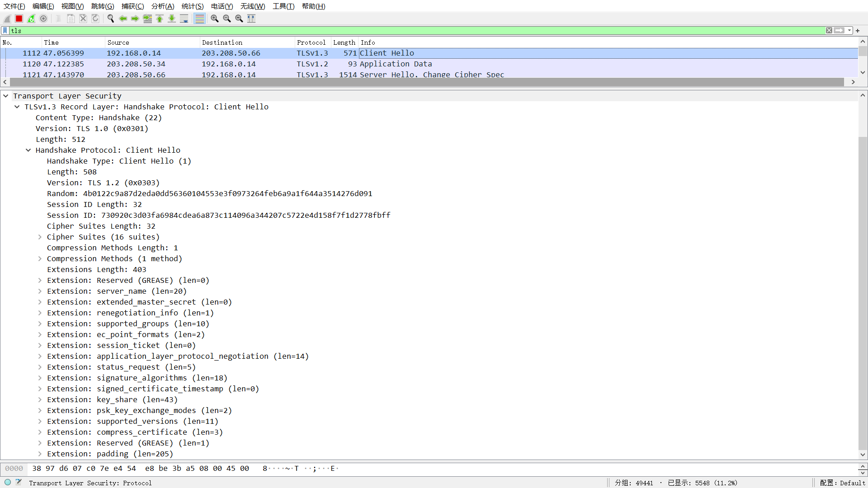Open the 统计(S) menu

coord(192,6)
